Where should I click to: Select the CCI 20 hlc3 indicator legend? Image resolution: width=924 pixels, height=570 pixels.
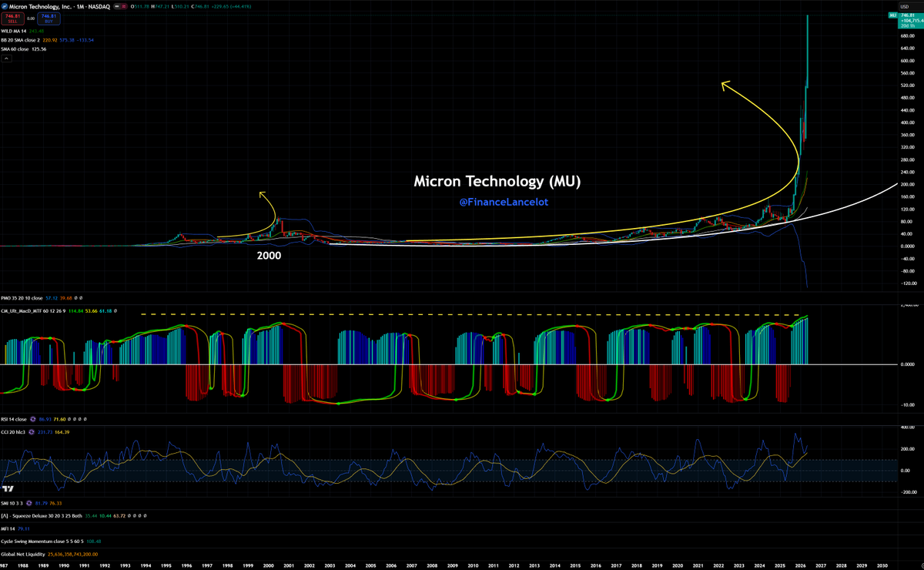click(15, 432)
